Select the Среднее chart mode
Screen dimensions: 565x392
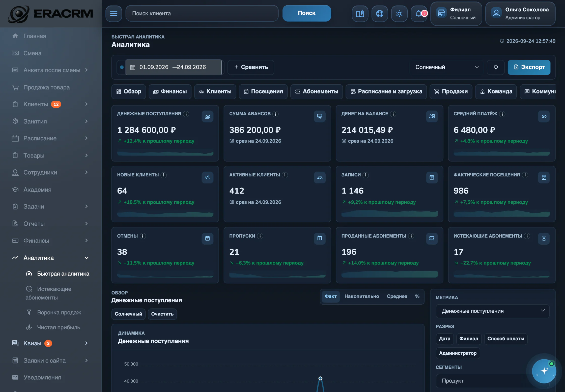point(397,297)
